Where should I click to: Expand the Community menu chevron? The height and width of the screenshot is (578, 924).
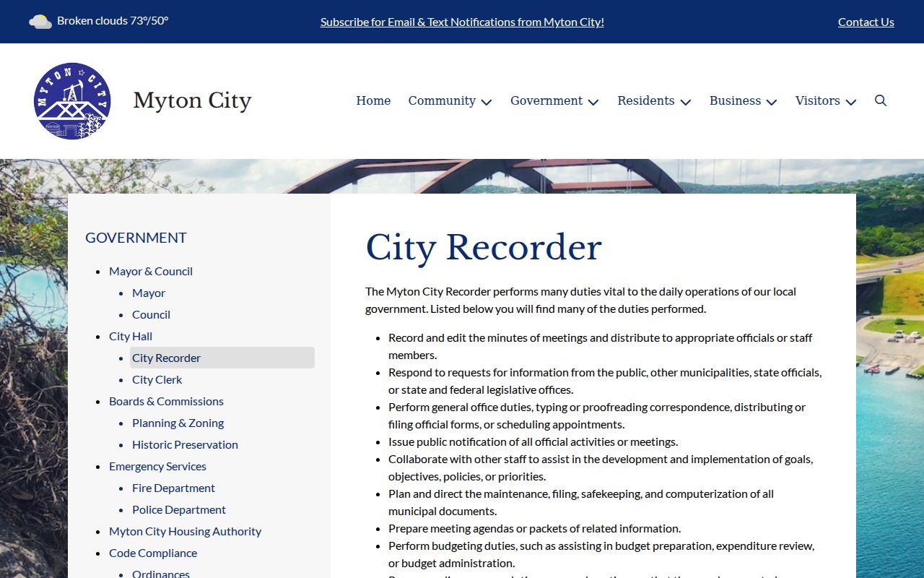(x=487, y=102)
